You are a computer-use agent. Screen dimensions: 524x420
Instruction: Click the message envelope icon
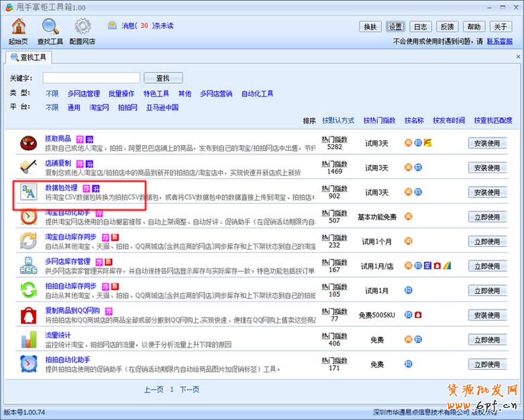click(112, 25)
